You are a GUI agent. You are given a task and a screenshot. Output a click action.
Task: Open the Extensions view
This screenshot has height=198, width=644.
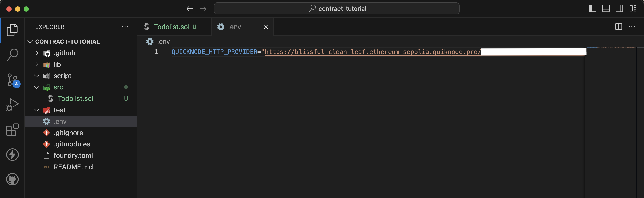click(x=12, y=130)
